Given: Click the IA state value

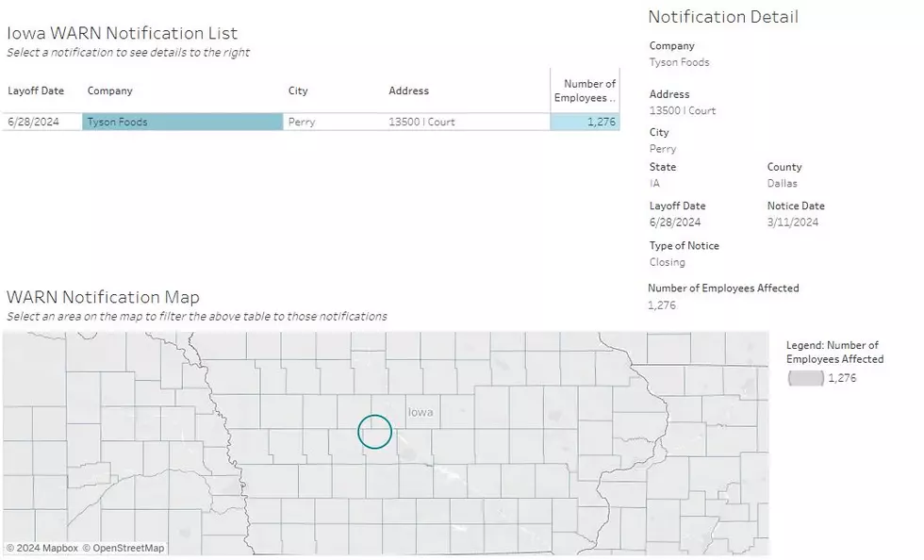Looking at the screenshot, I should [x=654, y=183].
